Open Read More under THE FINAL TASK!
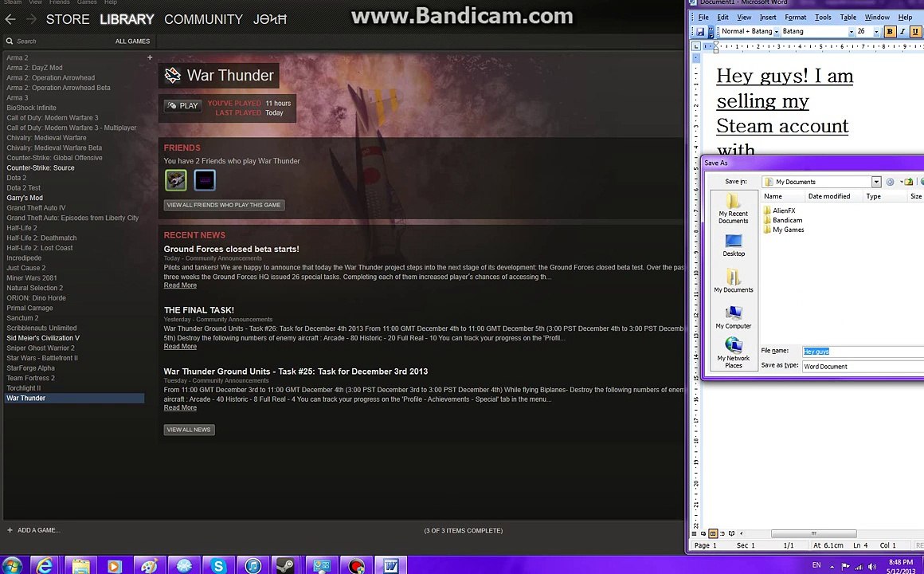The image size is (924, 574). point(180,346)
